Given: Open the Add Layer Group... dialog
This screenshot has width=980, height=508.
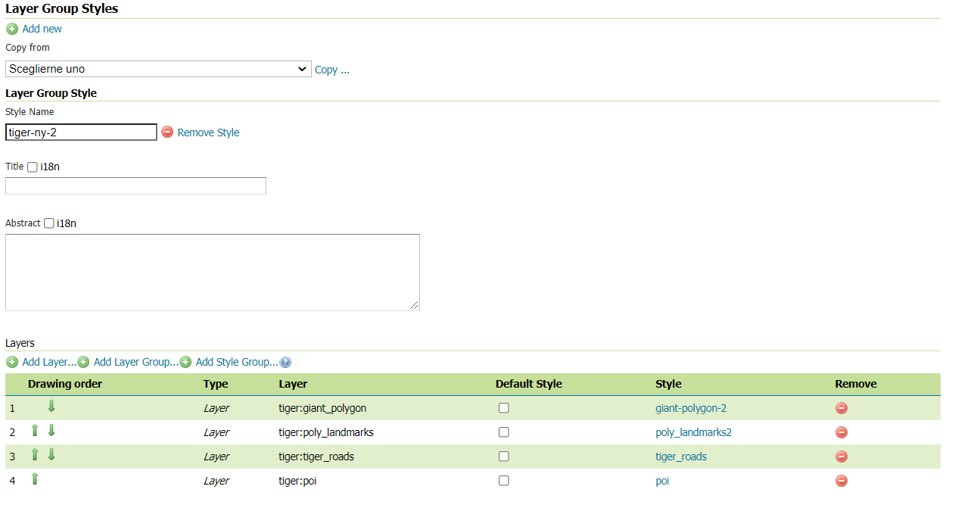Looking at the screenshot, I should (135, 362).
